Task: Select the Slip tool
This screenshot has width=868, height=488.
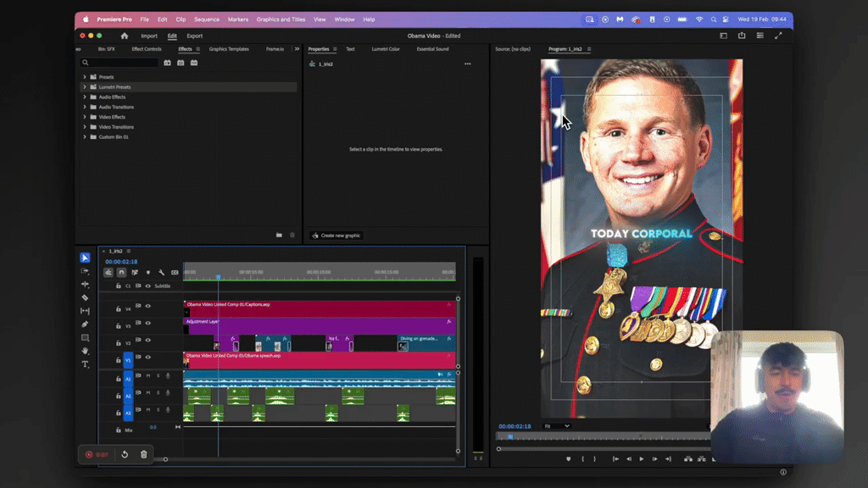Action: (x=85, y=311)
